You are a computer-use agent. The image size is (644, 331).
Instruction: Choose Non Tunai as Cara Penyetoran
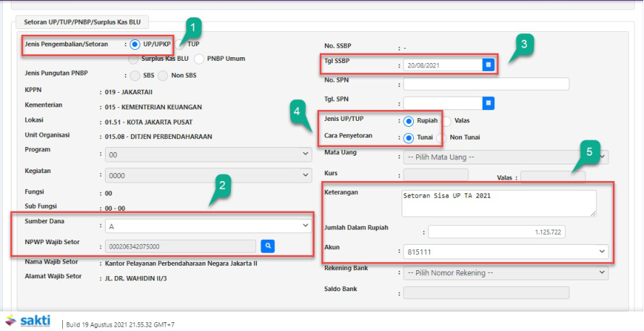pos(443,137)
